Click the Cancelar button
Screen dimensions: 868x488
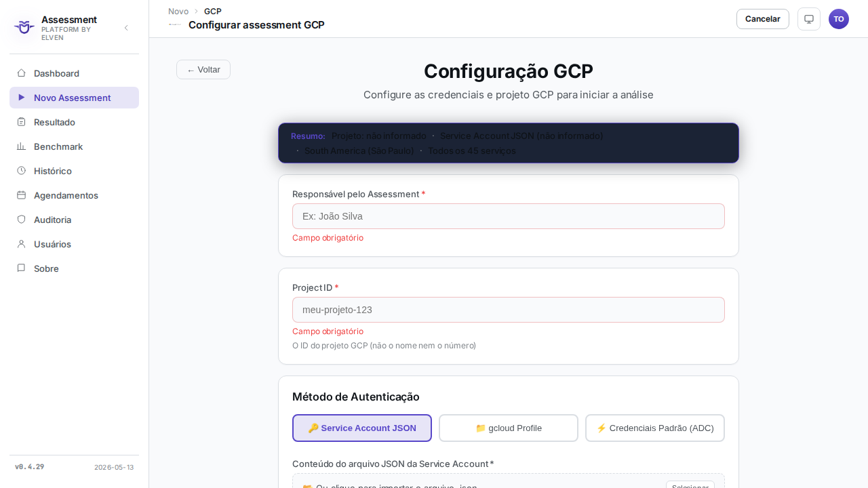(763, 19)
